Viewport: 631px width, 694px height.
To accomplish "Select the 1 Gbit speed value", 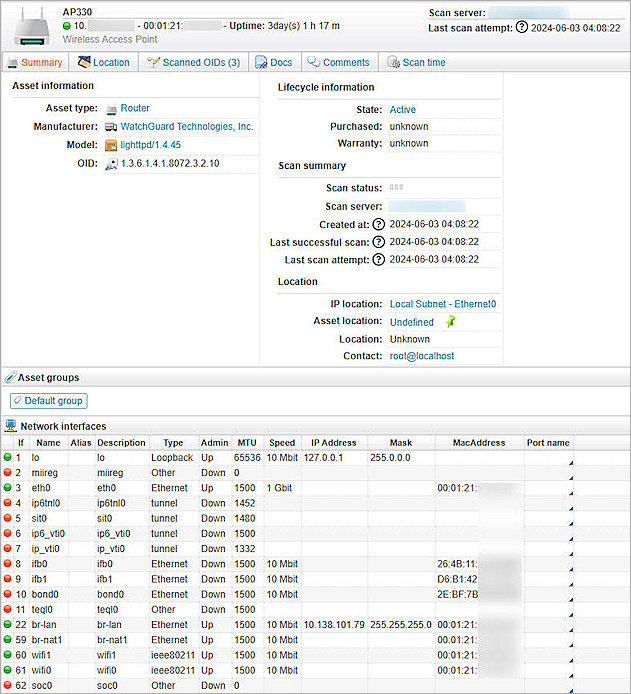I will [x=279, y=488].
